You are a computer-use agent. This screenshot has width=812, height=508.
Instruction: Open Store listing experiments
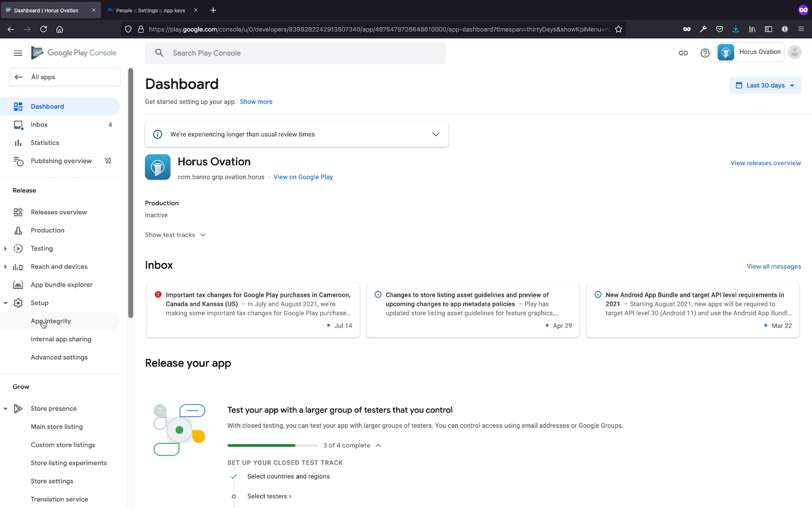click(x=60, y=463)
